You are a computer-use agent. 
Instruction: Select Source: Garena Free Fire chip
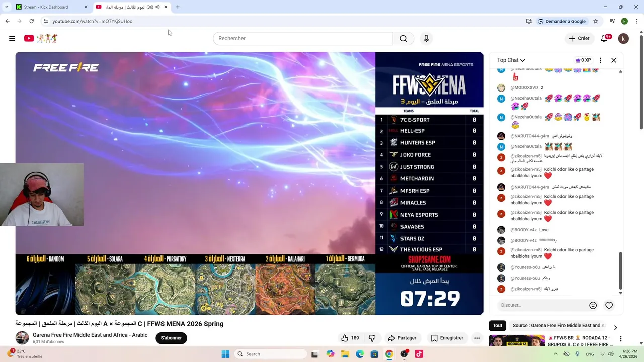[x=558, y=326]
